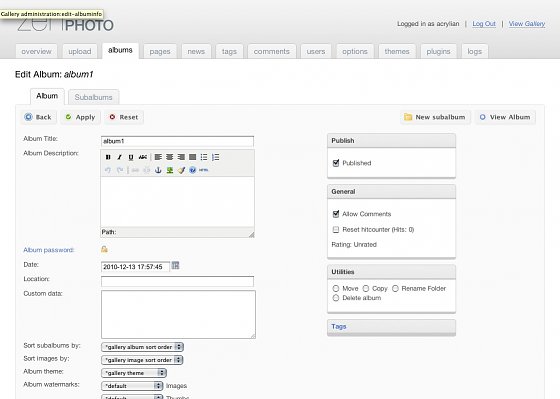Center align the description text
560x399 pixels.
click(x=170, y=157)
